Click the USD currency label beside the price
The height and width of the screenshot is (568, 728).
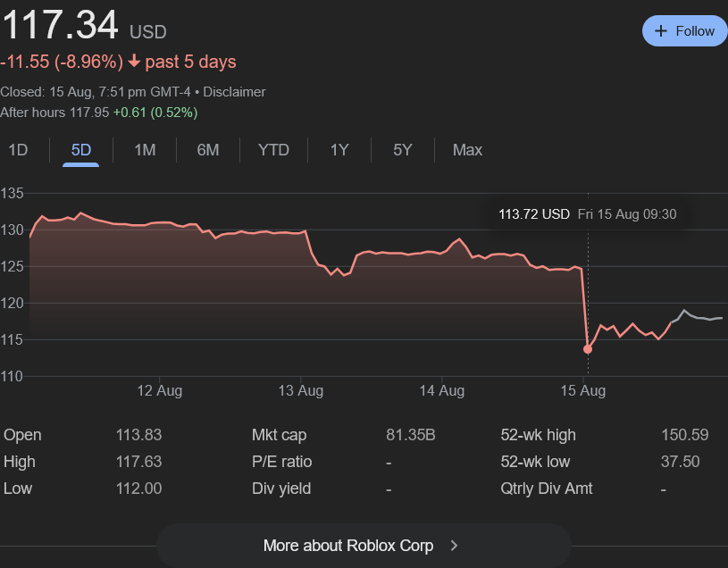pos(147,32)
